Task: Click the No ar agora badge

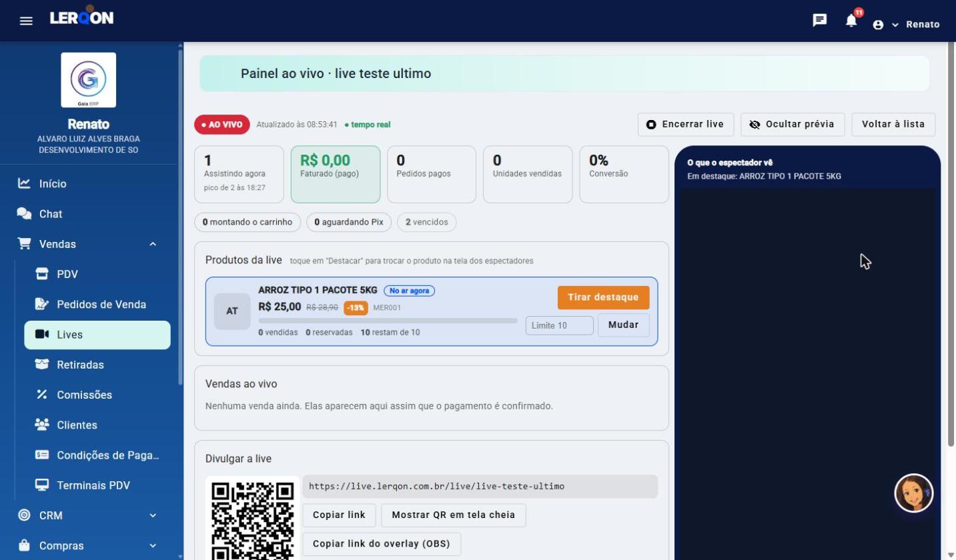Action: (409, 291)
